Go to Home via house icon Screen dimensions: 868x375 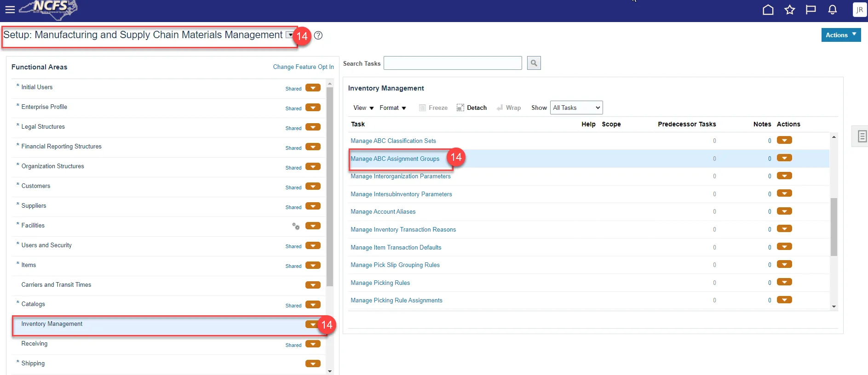click(x=768, y=10)
